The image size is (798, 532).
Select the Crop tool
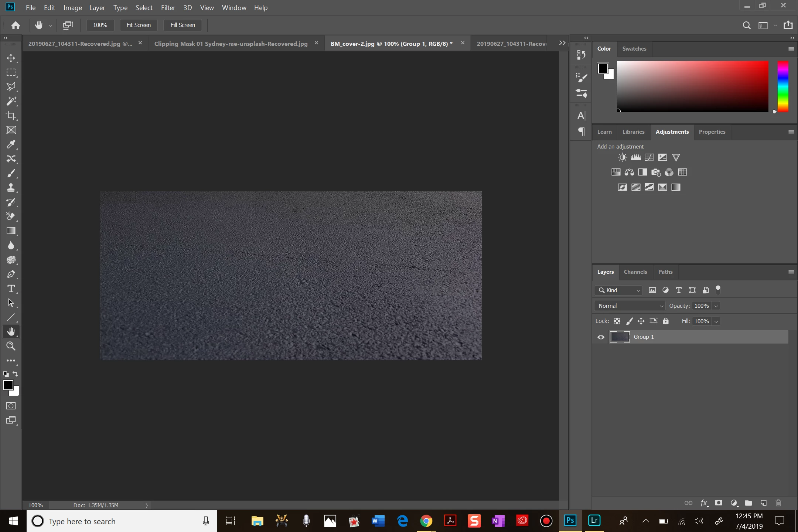[x=11, y=116]
